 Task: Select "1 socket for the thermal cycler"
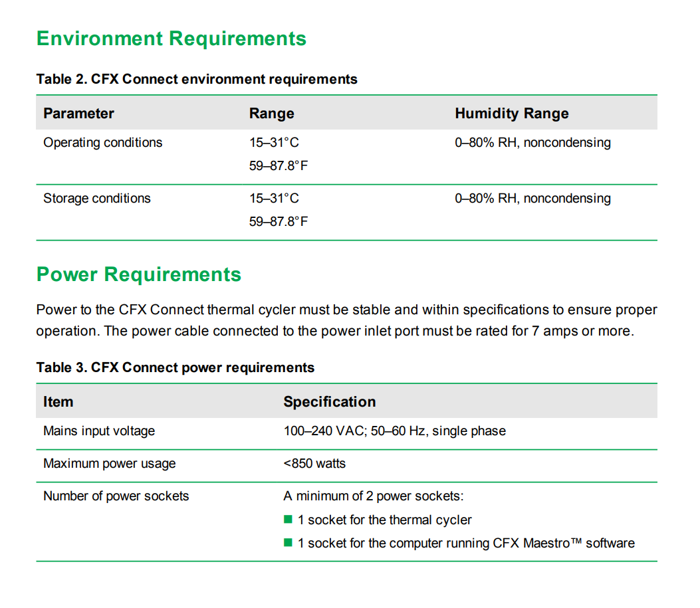click(384, 520)
